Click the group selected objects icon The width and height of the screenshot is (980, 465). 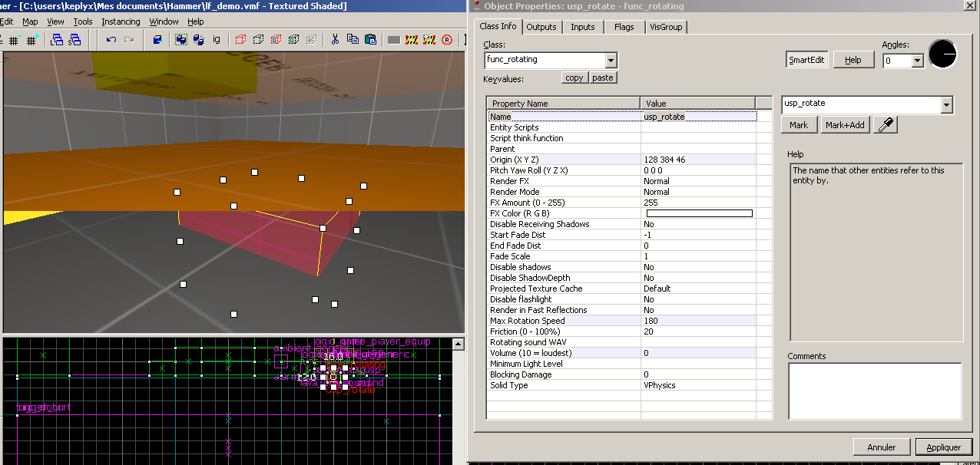(x=181, y=40)
